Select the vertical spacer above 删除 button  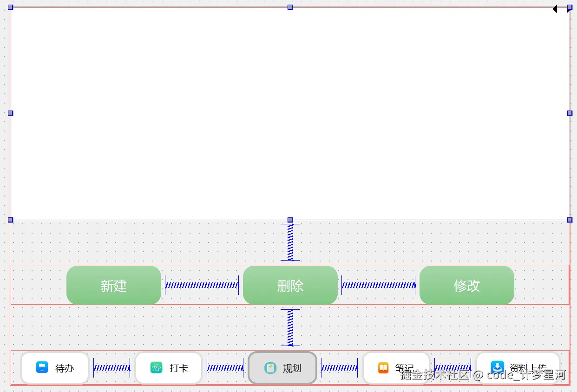click(290, 242)
